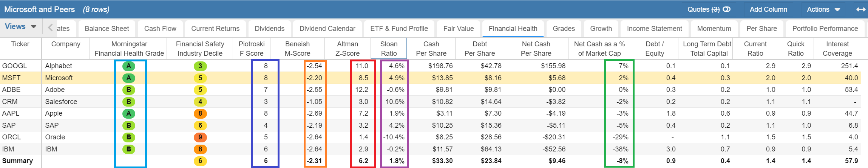Click Financial Safety Industry Decile header
868x168 pixels.
tap(200, 49)
